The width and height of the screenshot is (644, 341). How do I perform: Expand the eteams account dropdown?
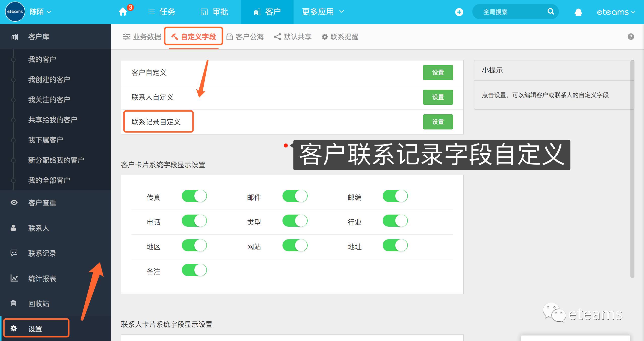(616, 12)
